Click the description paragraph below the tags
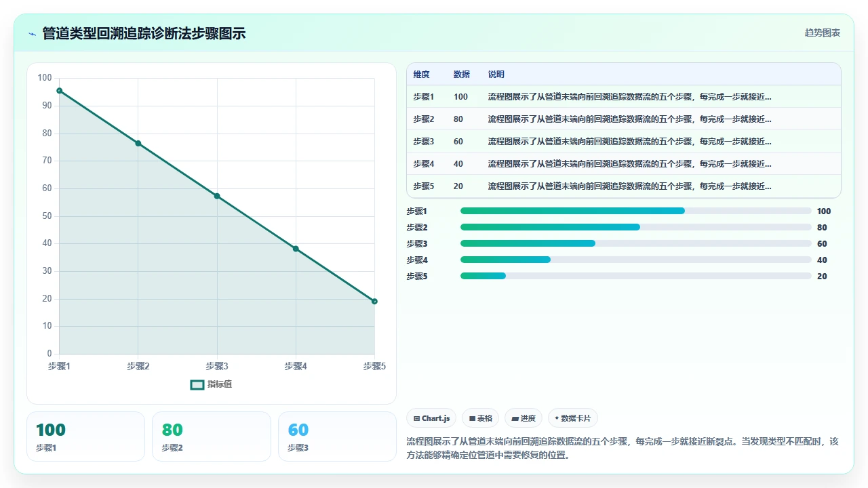The height and width of the screenshot is (488, 868). pos(622,448)
